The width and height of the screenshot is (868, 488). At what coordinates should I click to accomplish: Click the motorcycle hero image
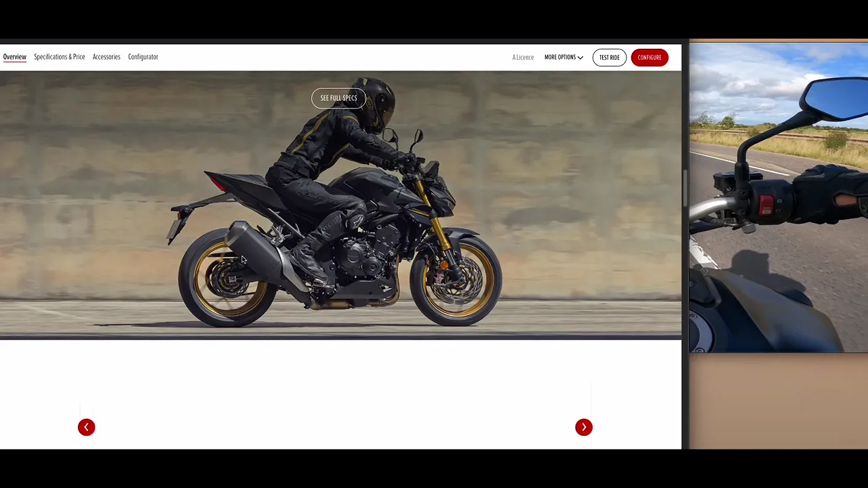340,205
